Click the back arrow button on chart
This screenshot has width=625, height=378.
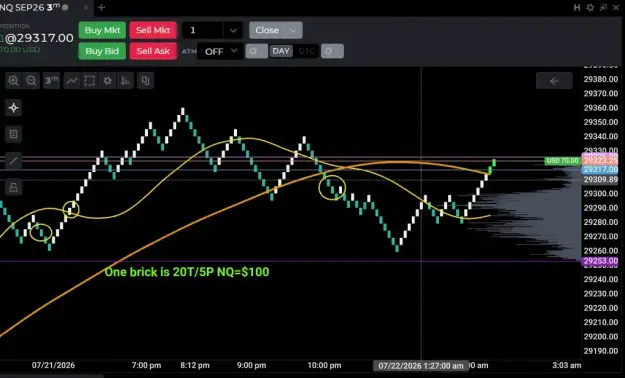click(x=554, y=81)
